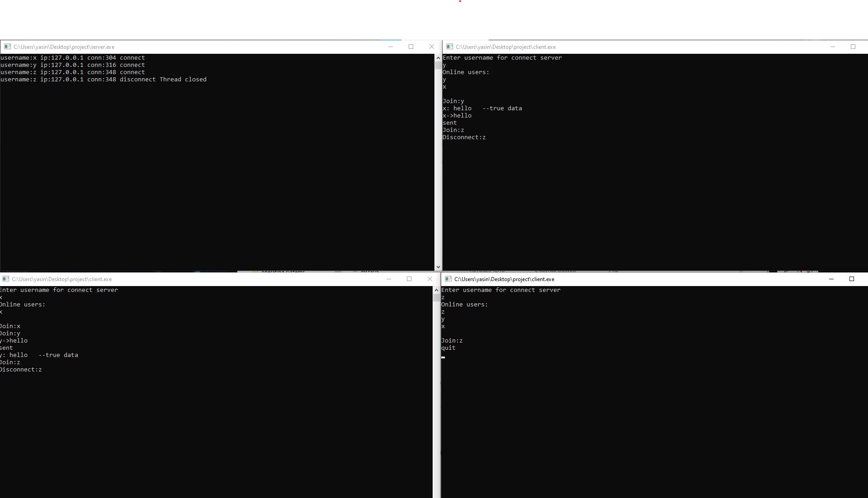Click the title bar icon of user y's client window

[449, 47]
